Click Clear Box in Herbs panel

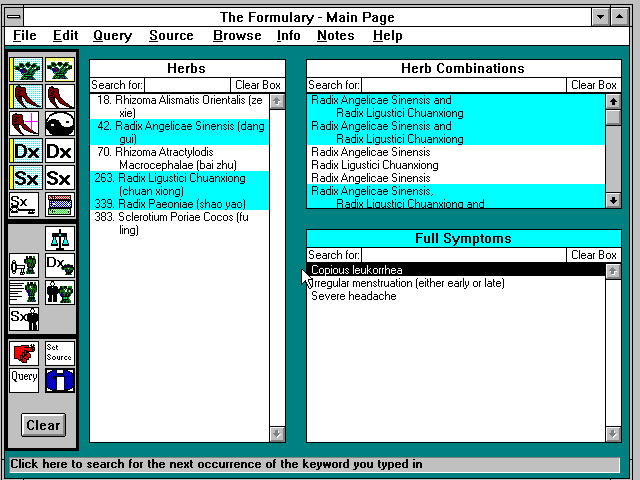pyautogui.click(x=258, y=85)
